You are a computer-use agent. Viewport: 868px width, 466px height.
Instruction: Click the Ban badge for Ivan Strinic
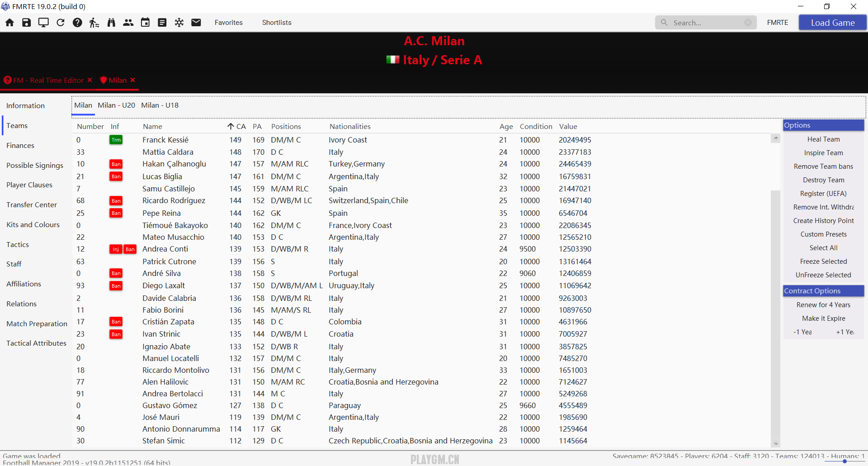pos(116,334)
